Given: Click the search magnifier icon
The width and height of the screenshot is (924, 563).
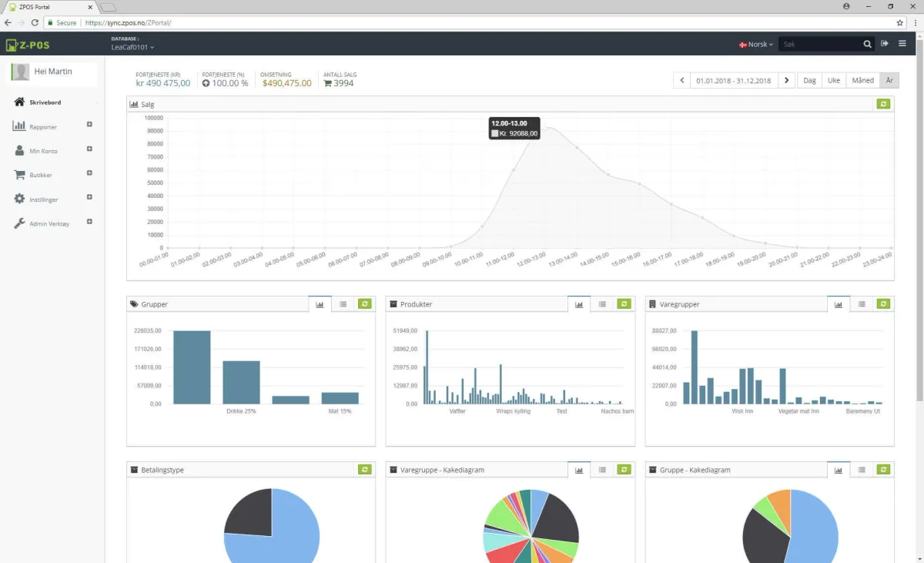Looking at the screenshot, I should coord(868,45).
